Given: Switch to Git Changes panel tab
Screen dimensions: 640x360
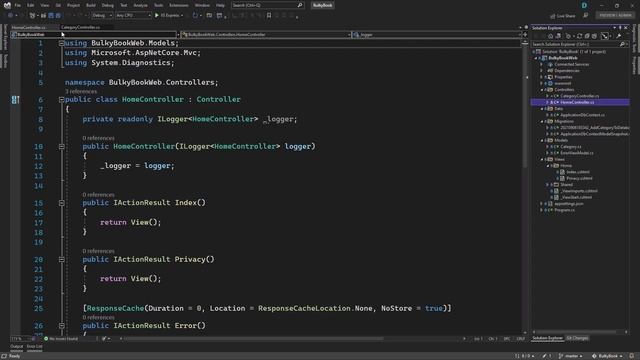Looking at the screenshot, I should (x=577, y=338).
